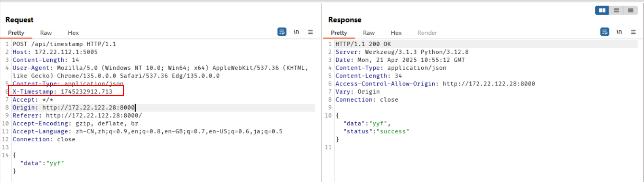The image size is (644, 182).
Task: Click the response "data":"yyf" line
Action: tap(366, 123)
